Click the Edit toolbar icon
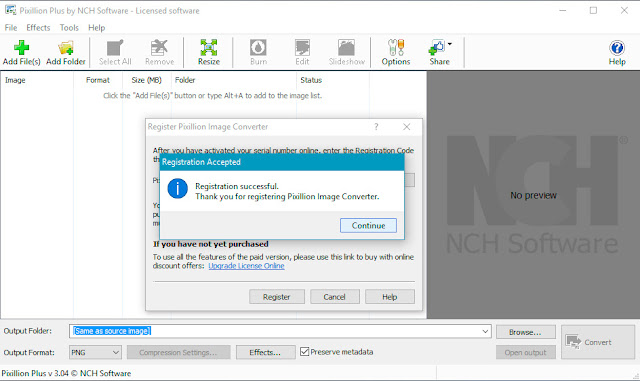 [302, 53]
